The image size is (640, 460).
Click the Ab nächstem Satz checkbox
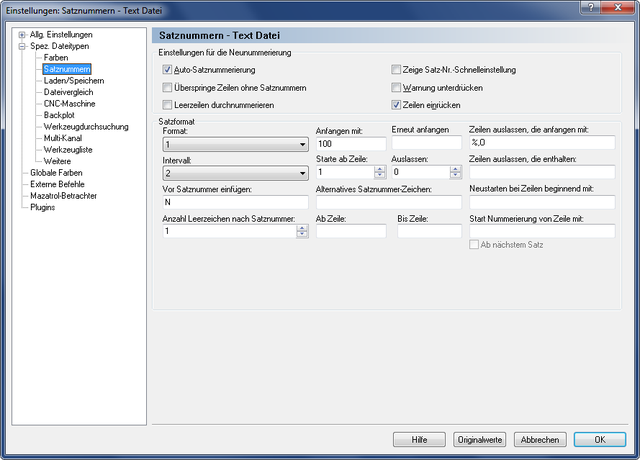474,244
